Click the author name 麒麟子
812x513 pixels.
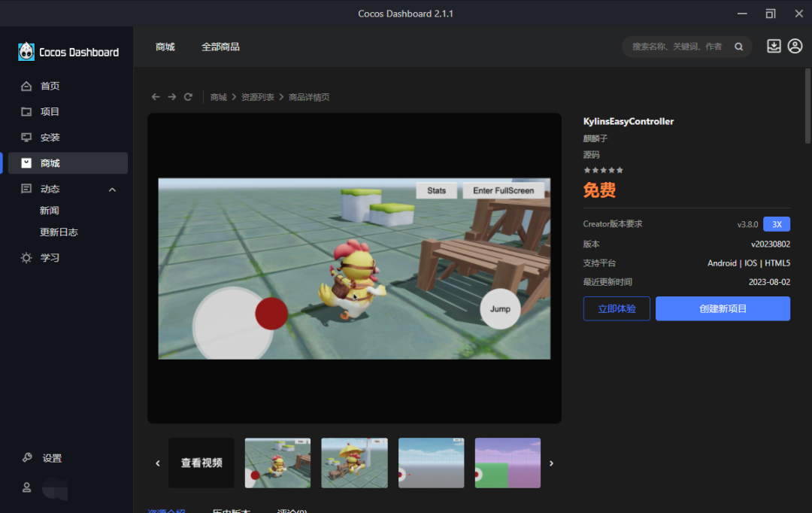(595, 138)
